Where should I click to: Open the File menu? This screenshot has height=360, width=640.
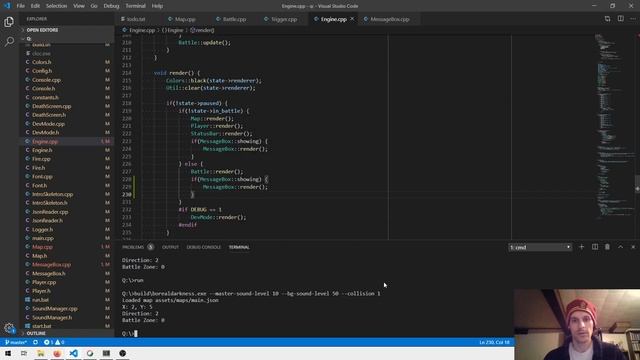20,6
